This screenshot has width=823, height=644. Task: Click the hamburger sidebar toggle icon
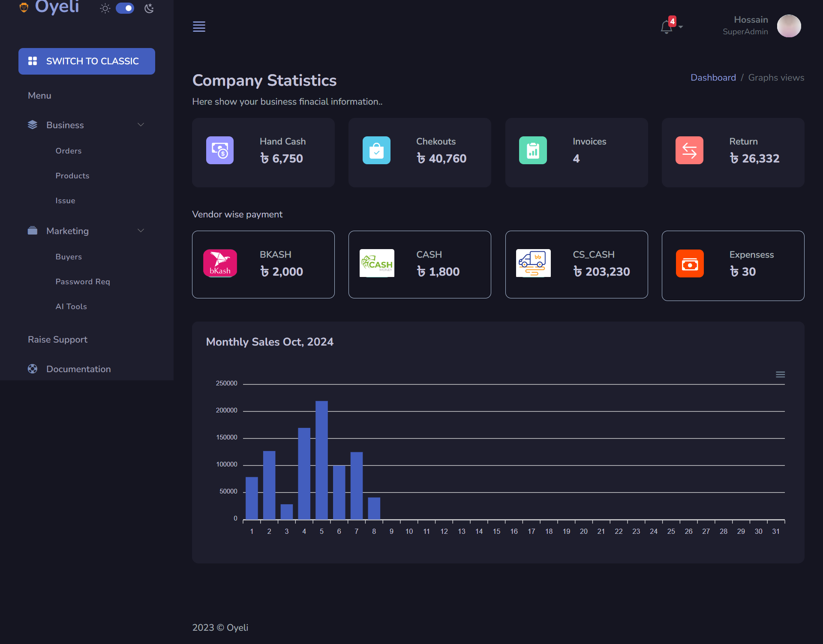[199, 27]
